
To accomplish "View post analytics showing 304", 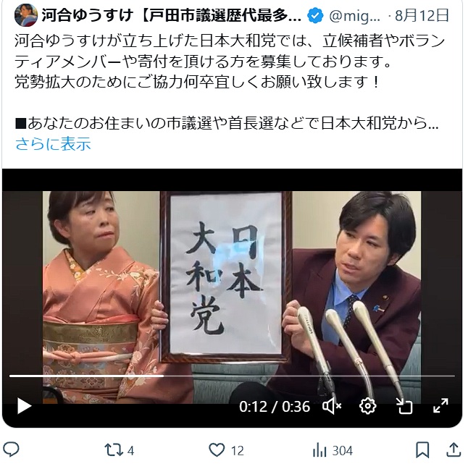I will [333, 450].
